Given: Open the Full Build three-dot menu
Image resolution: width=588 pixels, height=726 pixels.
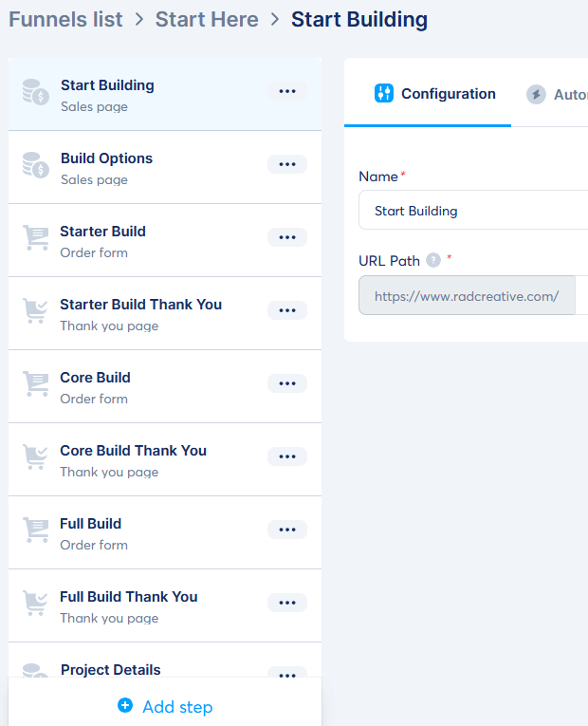Looking at the screenshot, I should pyautogui.click(x=287, y=530).
